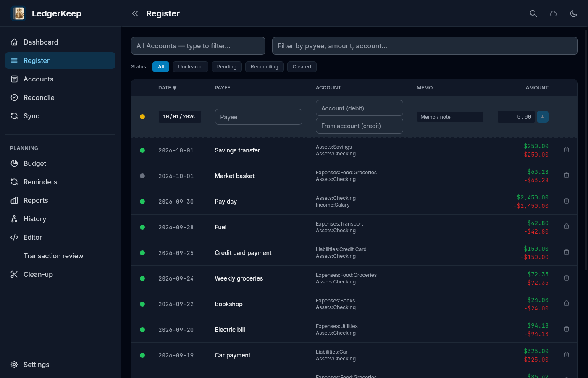Open All Accounts filter combo box

(x=198, y=46)
